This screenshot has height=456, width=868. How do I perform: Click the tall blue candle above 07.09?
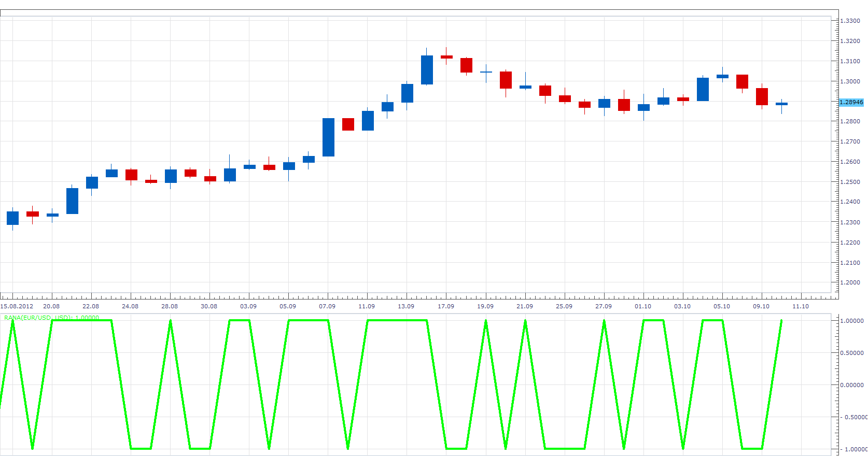pyautogui.click(x=328, y=137)
